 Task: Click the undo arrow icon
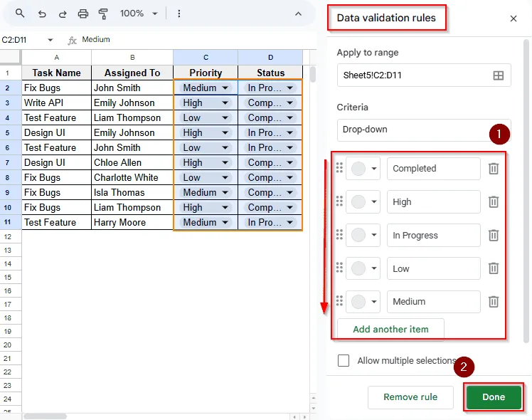(42, 14)
